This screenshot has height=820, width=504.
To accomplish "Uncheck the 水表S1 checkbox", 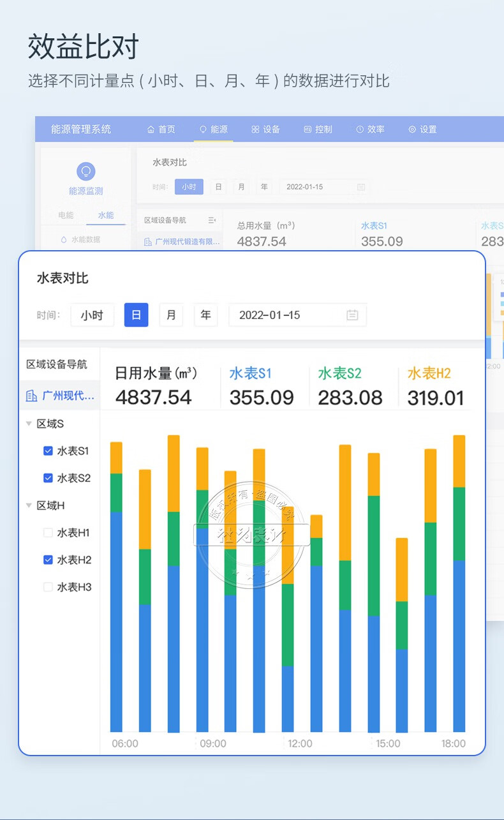I will 48,451.
